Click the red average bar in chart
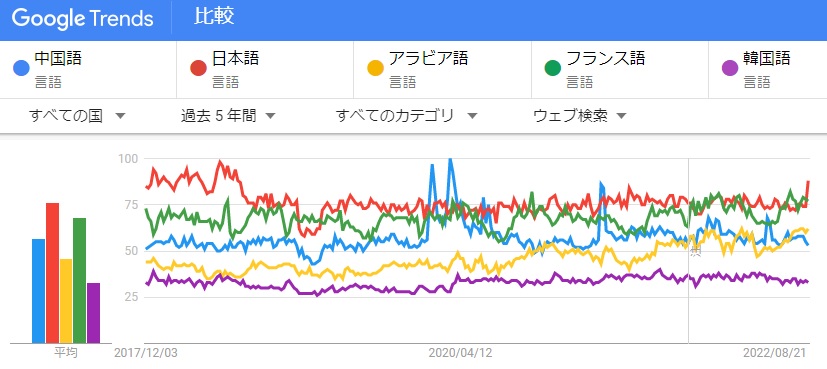The height and width of the screenshot is (369, 827). coord(52,273)
